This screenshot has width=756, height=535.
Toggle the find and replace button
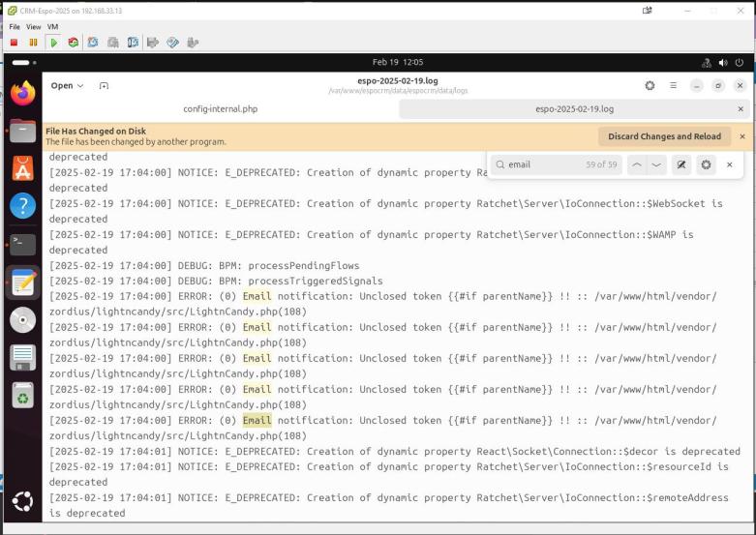(681, 164)
